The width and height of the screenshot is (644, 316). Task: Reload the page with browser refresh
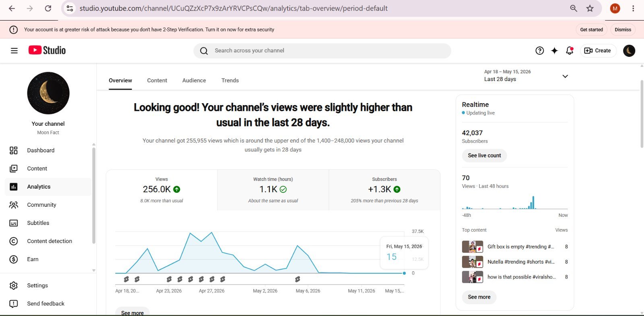48,8
